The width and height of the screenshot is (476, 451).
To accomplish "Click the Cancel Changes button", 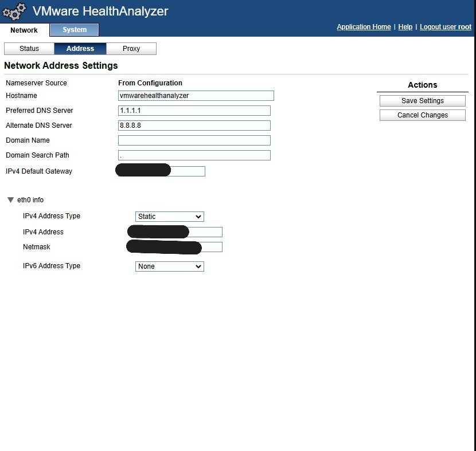I will click(422, 115).
